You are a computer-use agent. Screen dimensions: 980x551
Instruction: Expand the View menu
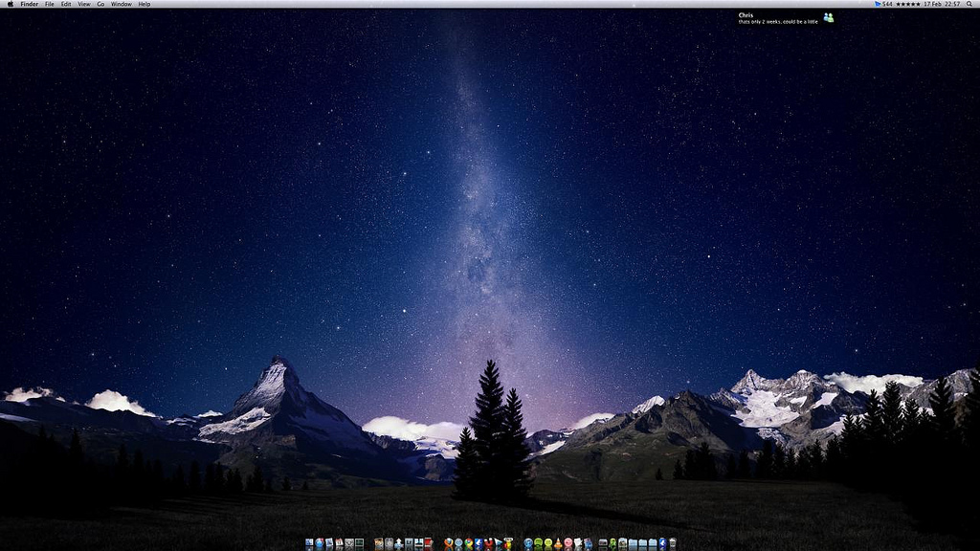84,4
